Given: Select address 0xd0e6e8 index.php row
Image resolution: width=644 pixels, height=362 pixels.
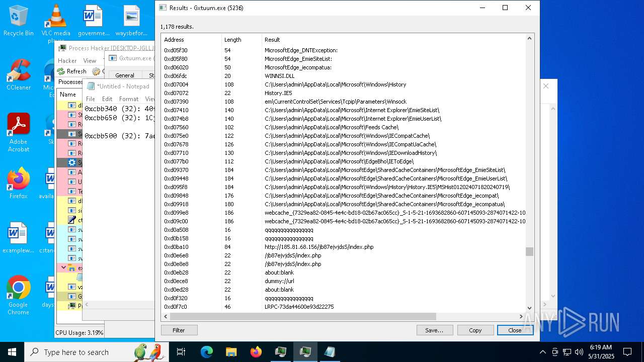Looking at the screenshot, I should (343, 255).
